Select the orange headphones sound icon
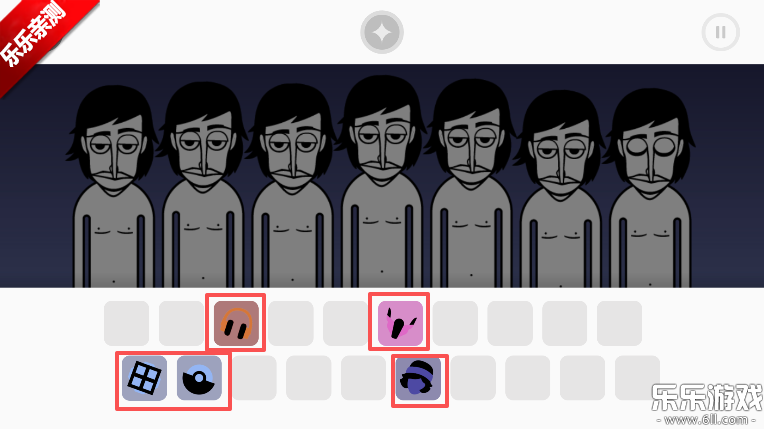 [x=236, y=323]
